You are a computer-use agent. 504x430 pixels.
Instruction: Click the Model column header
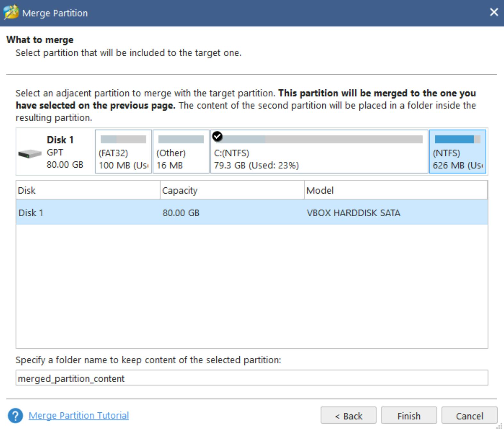(395, 190)
